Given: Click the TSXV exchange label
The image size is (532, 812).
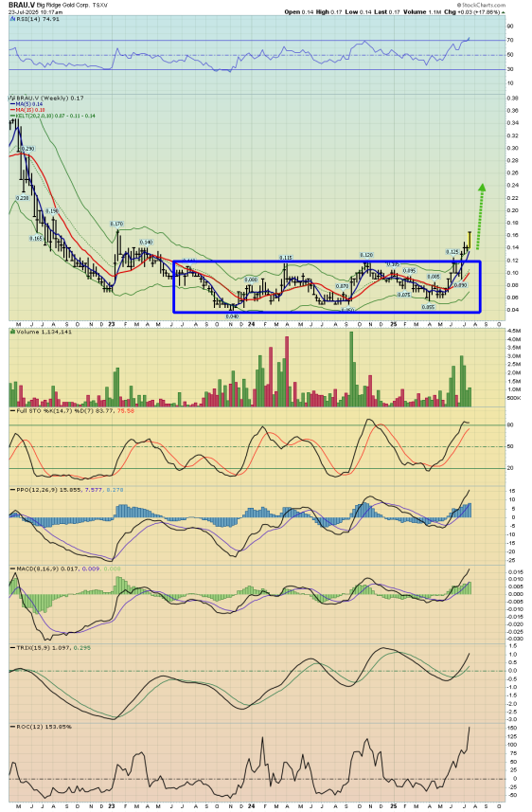Looking at the screenshot, I should point(99,4).
